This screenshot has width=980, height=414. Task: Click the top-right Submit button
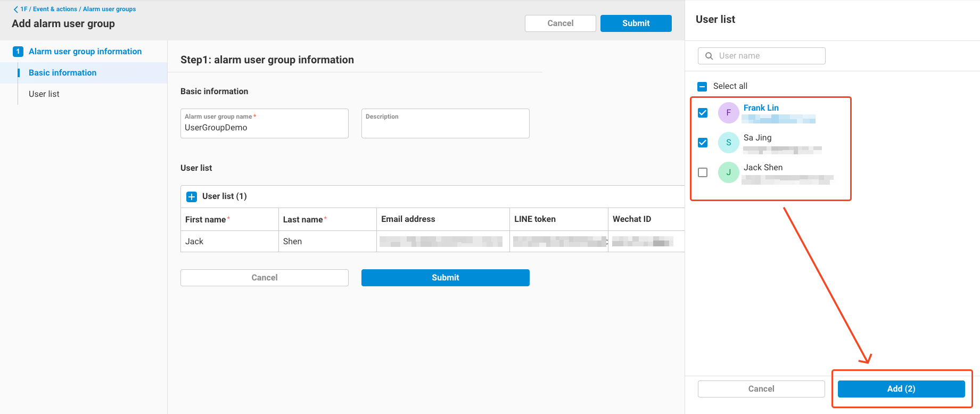[x=636, y=23]
